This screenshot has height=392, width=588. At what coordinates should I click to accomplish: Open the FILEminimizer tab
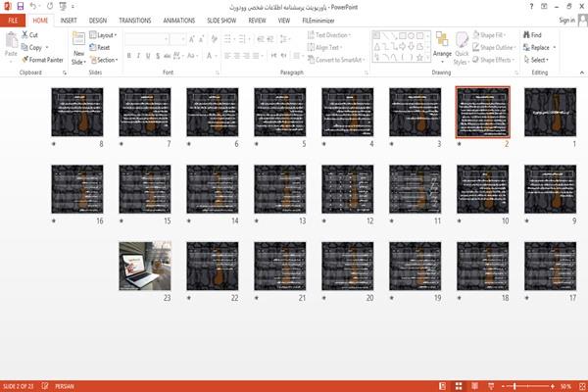318,21
